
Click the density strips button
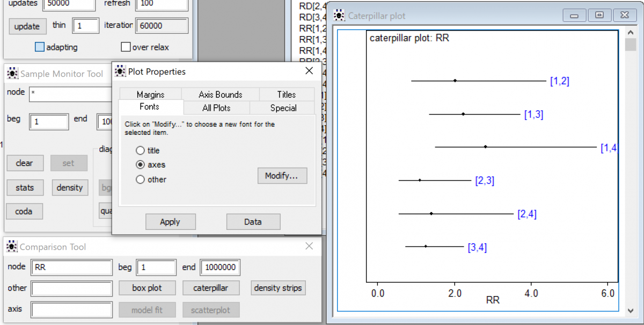click(278, 288)
